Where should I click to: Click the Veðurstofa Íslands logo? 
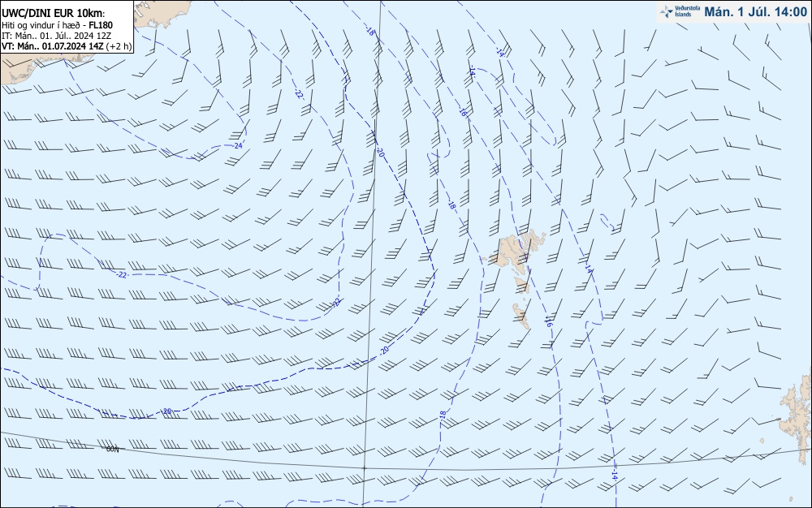(680, 11)
